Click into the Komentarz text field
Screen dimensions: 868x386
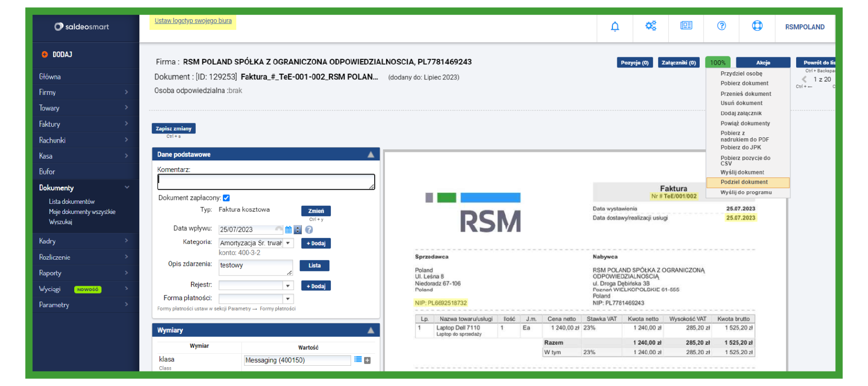click(x=266, y=182)
